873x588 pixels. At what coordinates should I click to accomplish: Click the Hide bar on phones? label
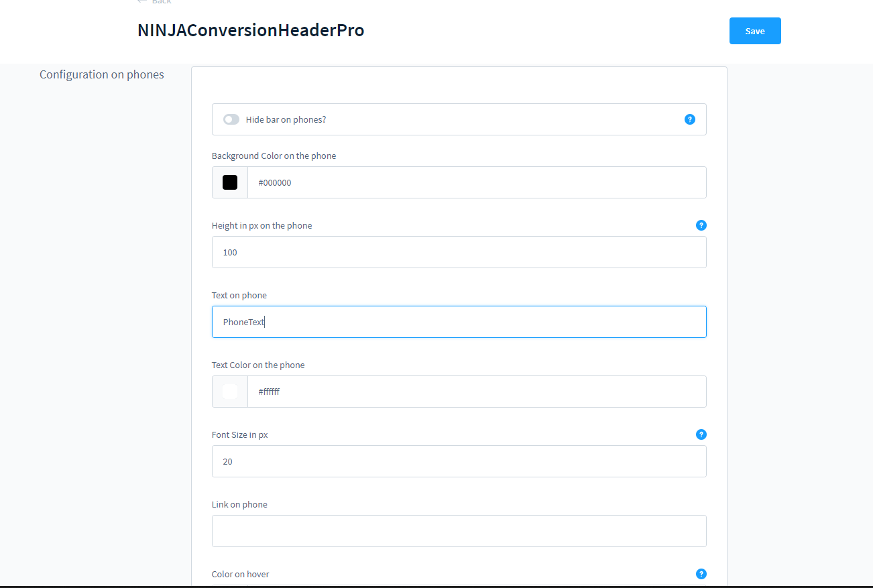(x=286, y=119)
